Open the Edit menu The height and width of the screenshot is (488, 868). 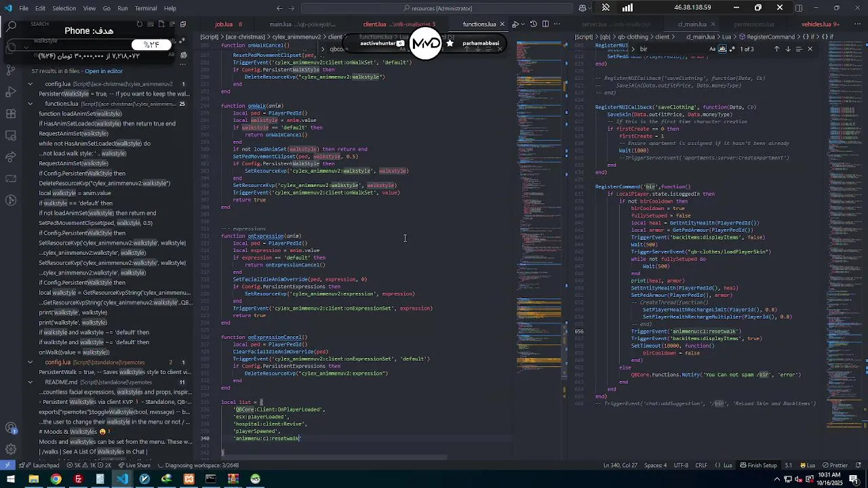coord(40,8)
